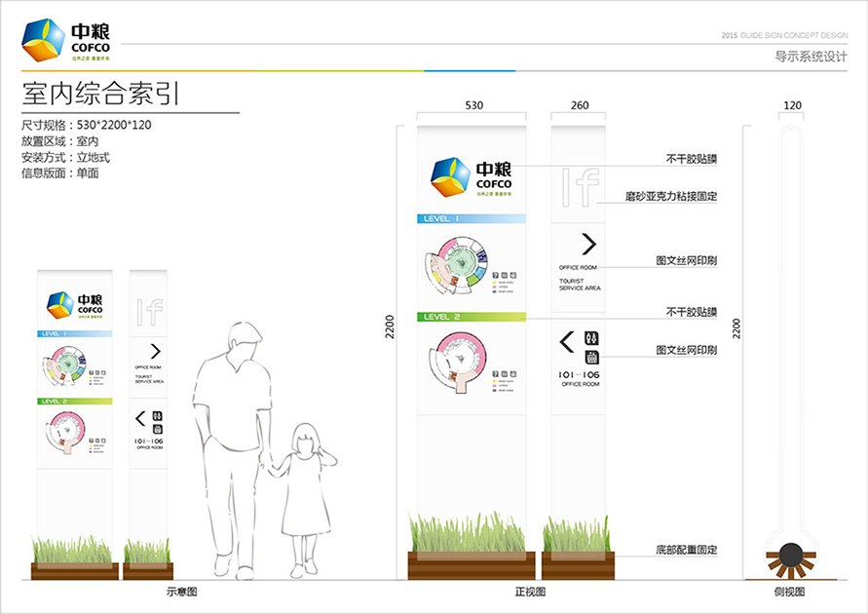Click 'OFFICE ROOM' below the right arrow, front view
This screenshot has height=614, width=868.
(578, 267)
